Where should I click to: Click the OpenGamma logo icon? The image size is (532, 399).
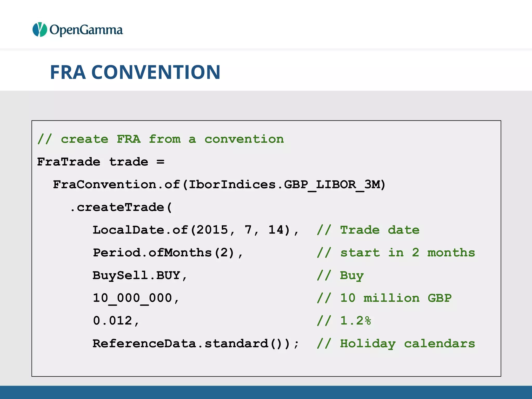40,29
